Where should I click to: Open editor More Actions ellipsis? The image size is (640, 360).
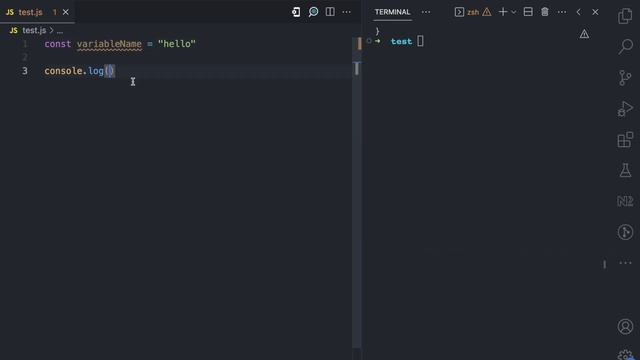click(347, 12)
